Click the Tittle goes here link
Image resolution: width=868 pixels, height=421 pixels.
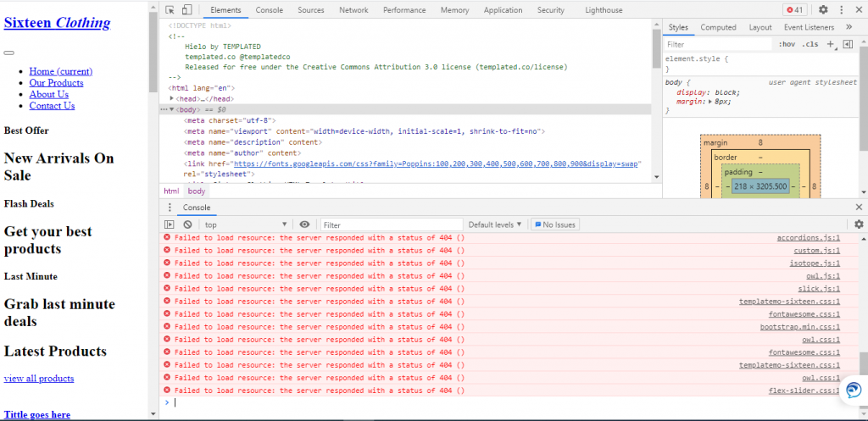tap(37, 414)
